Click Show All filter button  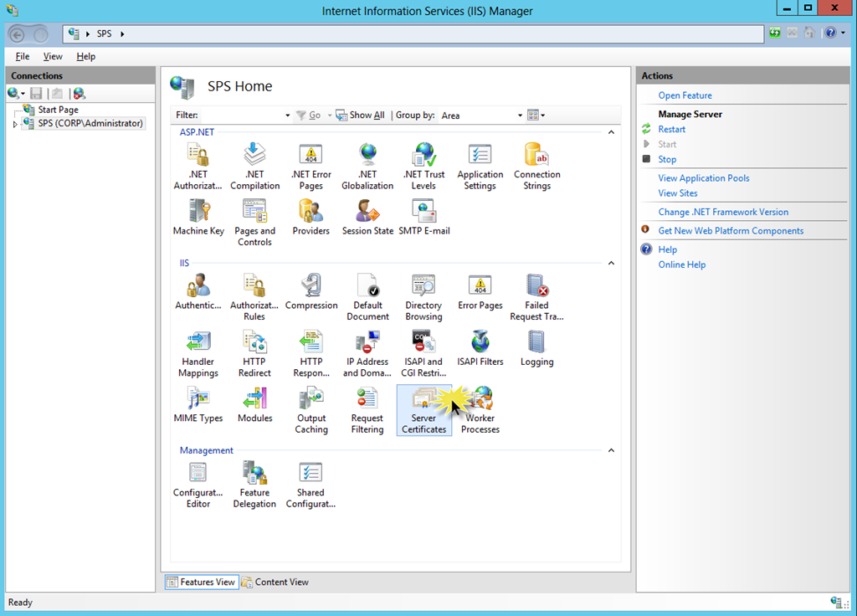click(361, 116)
